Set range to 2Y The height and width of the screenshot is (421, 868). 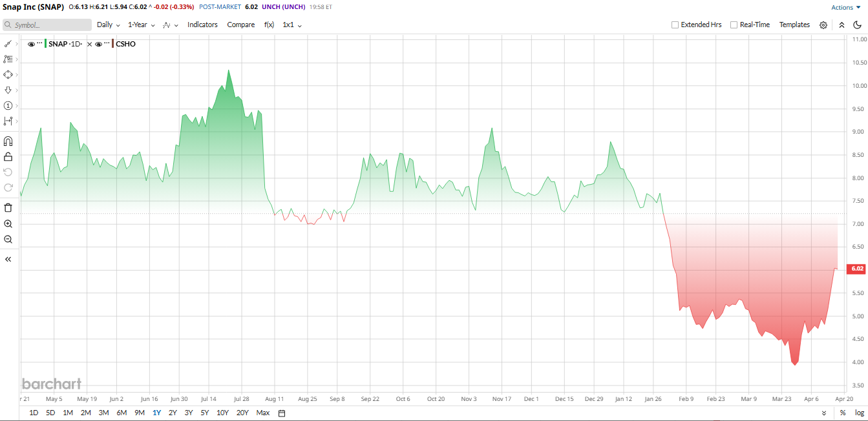tap(173, 413)
